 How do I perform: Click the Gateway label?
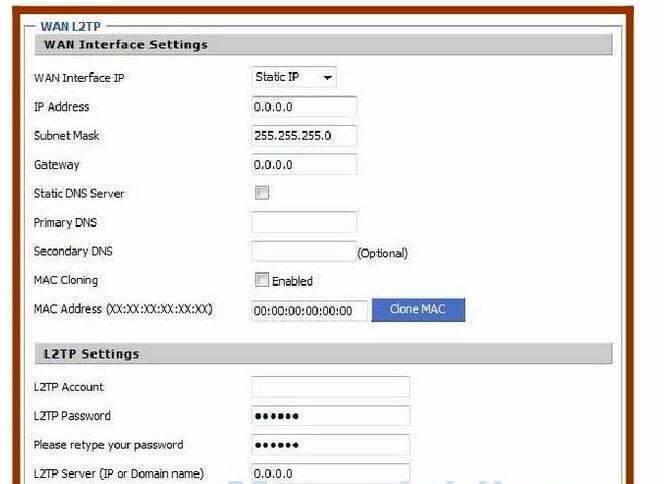coord(56,165)
